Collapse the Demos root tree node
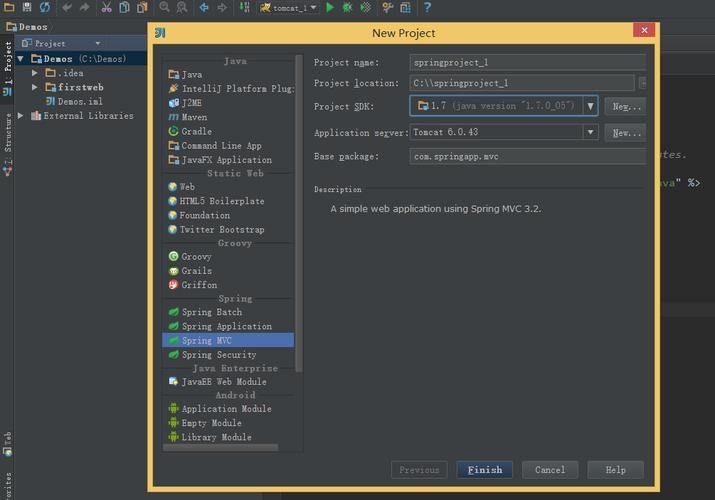 [x=21, y=59]
